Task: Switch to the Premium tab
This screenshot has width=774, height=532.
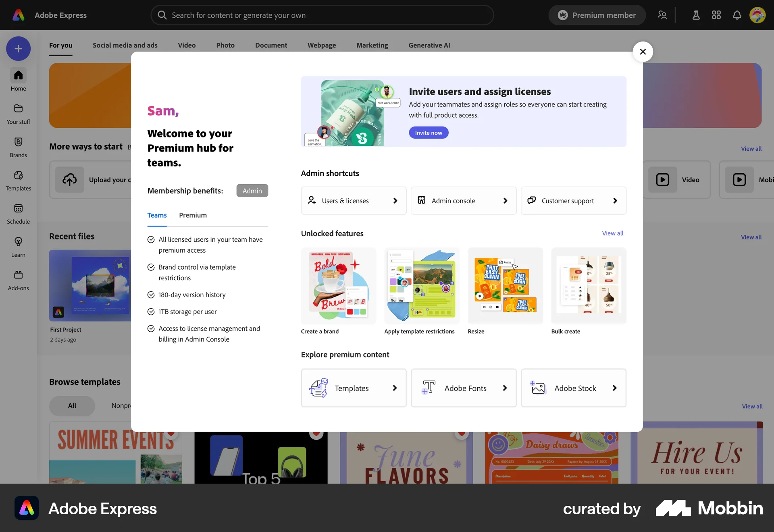Action: pyautogui.click(x=193, y=215)
